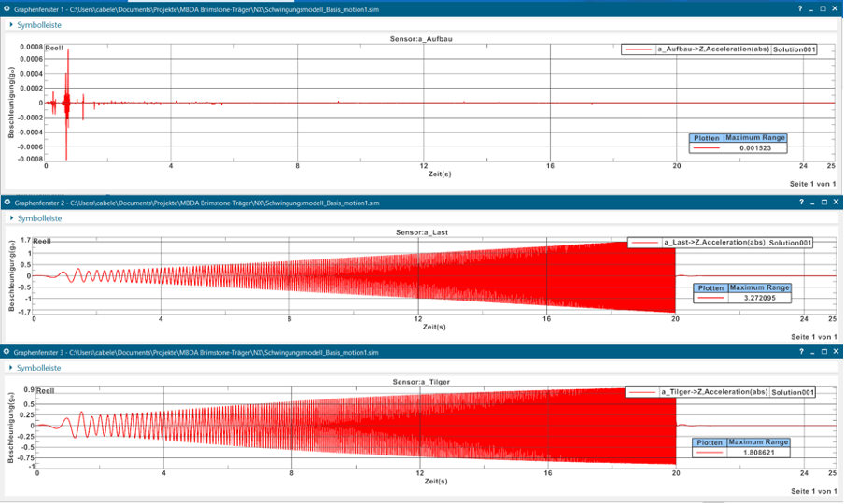Minimize the Graphenfenster 3 window
844x504 pixels.
[x=811, y=352]
